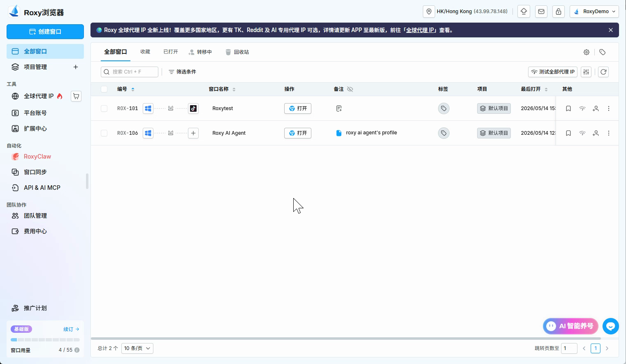Image resolution: width=626 pixels, height=364 pixels.
Task: Tick the checkbox for ROX-106
Action: pos(104,133)
